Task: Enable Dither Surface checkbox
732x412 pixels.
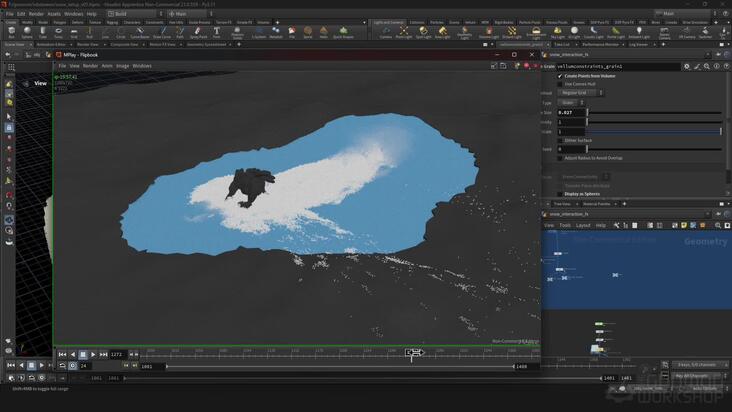Action: pyautogui.click(x=560, y=140)
